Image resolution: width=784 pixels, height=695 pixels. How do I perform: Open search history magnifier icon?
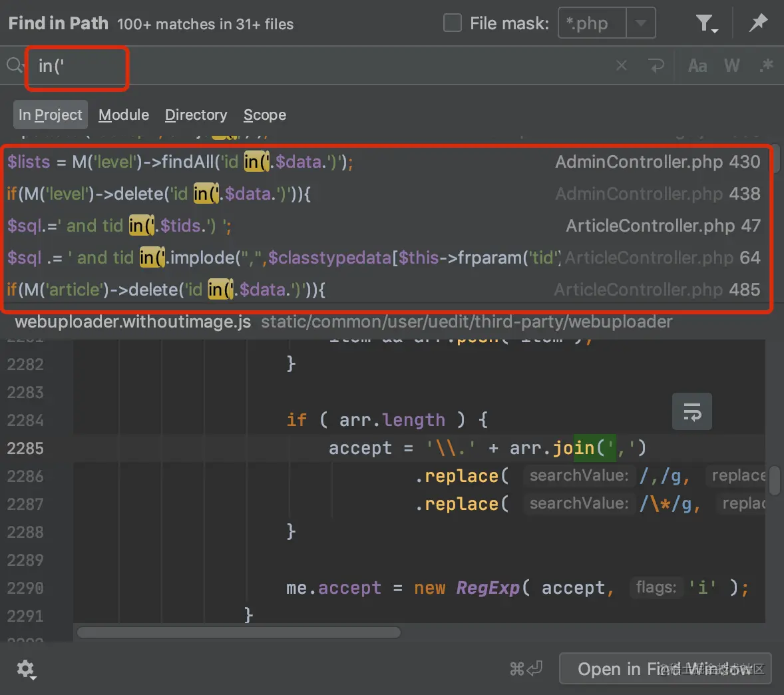(15, 65)
